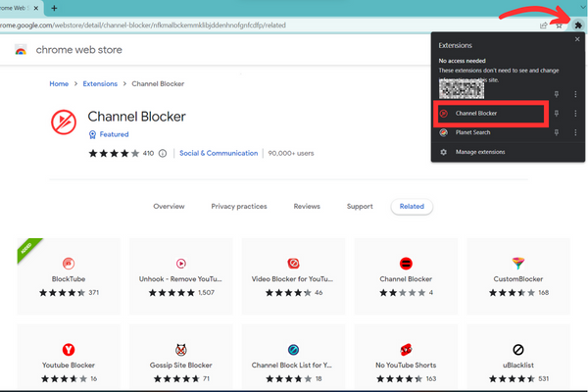Image resolution: width=588 pixels, height=392 pixels.
Task: Open the Extensions puzzle icon in toolbar
Action: (578, 25)
